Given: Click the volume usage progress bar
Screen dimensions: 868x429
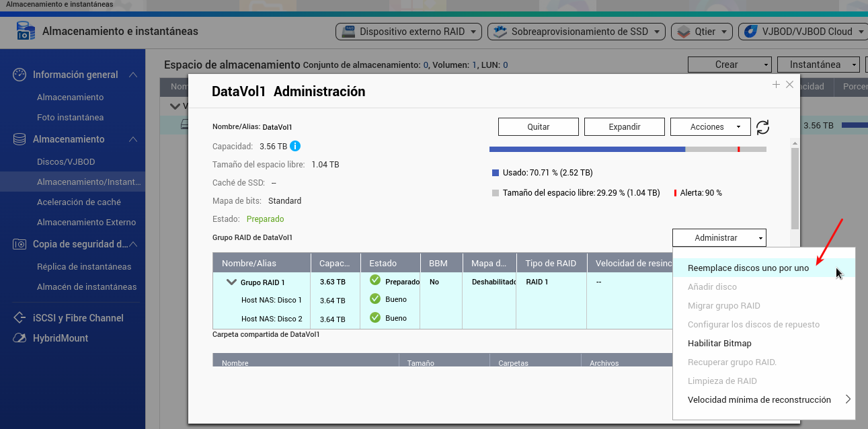Looking at the screenshot, I should [x=627, y=149].
